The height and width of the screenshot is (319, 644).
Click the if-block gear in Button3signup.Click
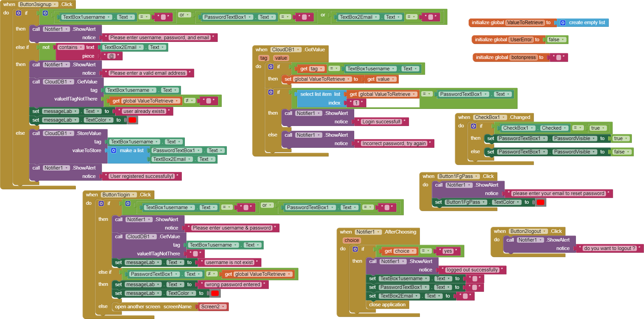coord(19,13)
